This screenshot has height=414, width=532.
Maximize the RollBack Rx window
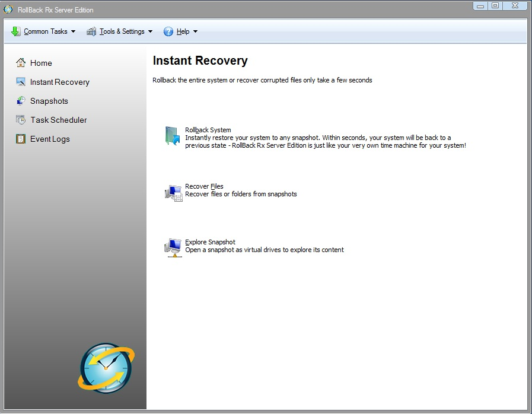(x=495, y=6)
